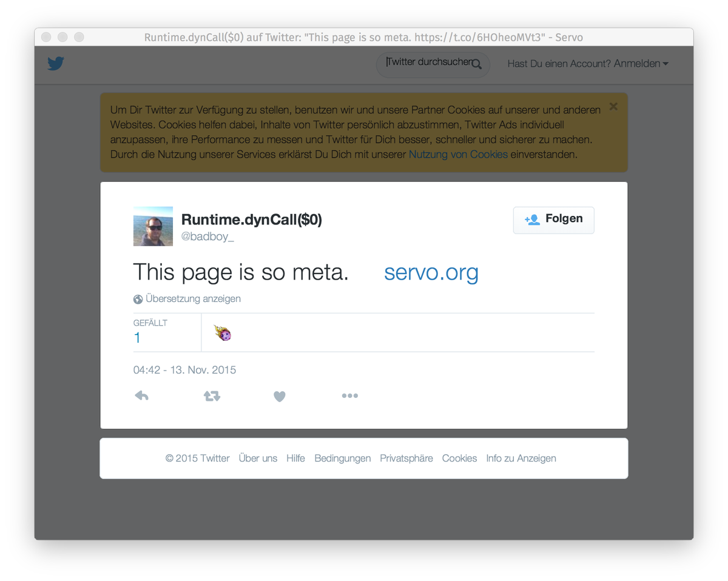Open the Nutzung von Cookies link
728x581 pixels.
point(458,155)
